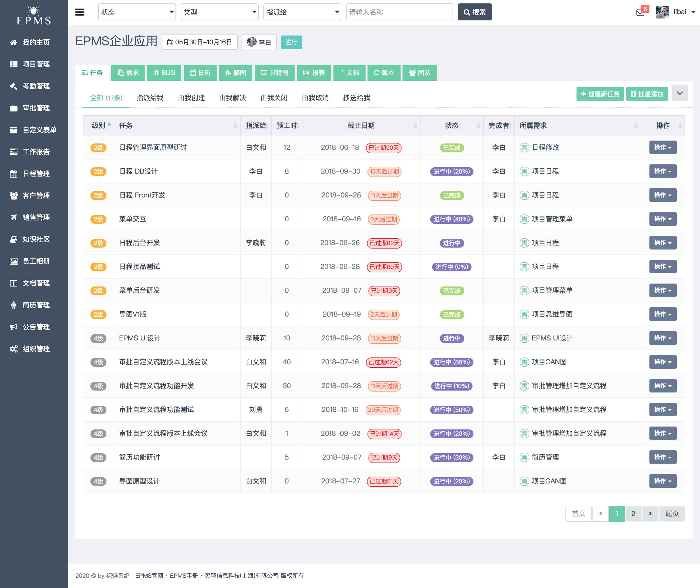
Task: Toggle the hamburger sidebar menu
Action: (79, 12)
